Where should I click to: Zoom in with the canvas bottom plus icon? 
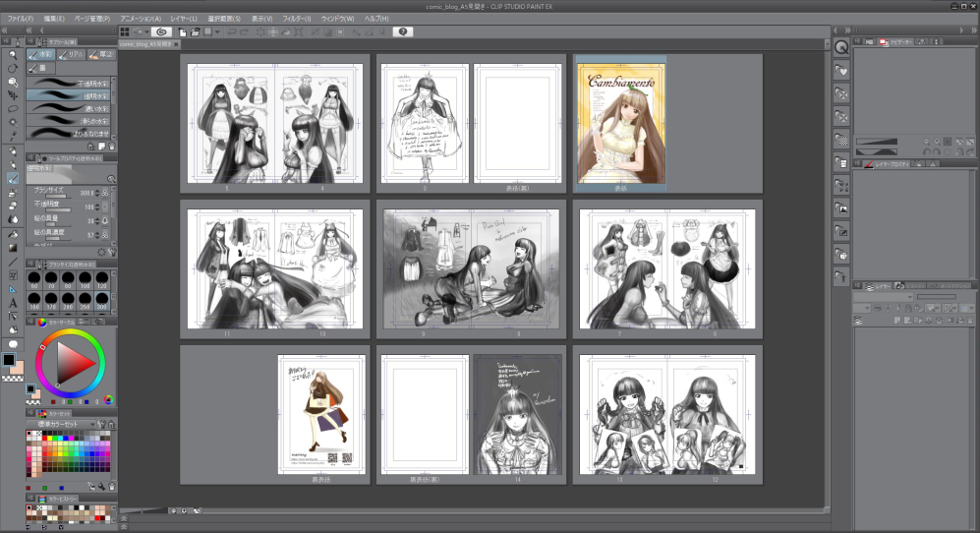pos(185,510)
